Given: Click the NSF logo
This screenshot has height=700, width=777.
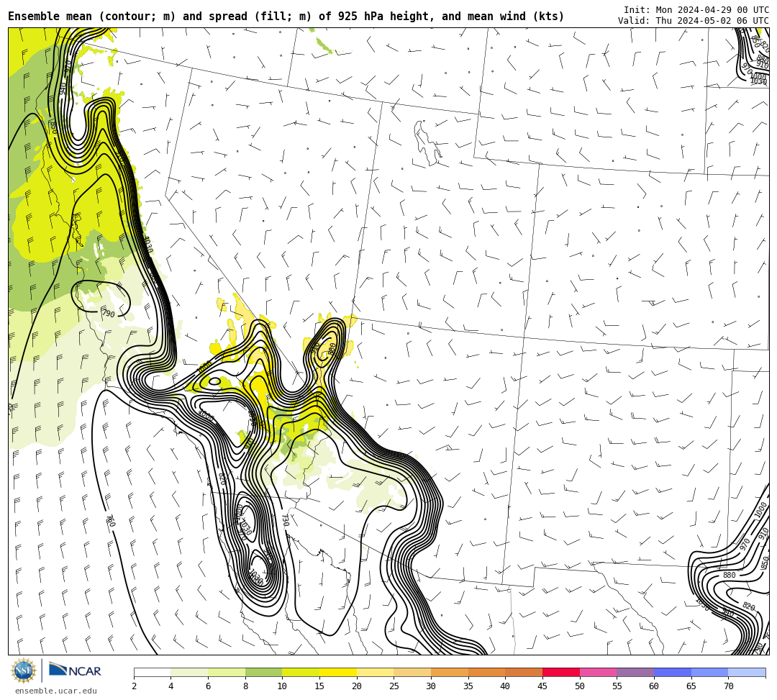Looking at the screenshot, I should point(24,671).
